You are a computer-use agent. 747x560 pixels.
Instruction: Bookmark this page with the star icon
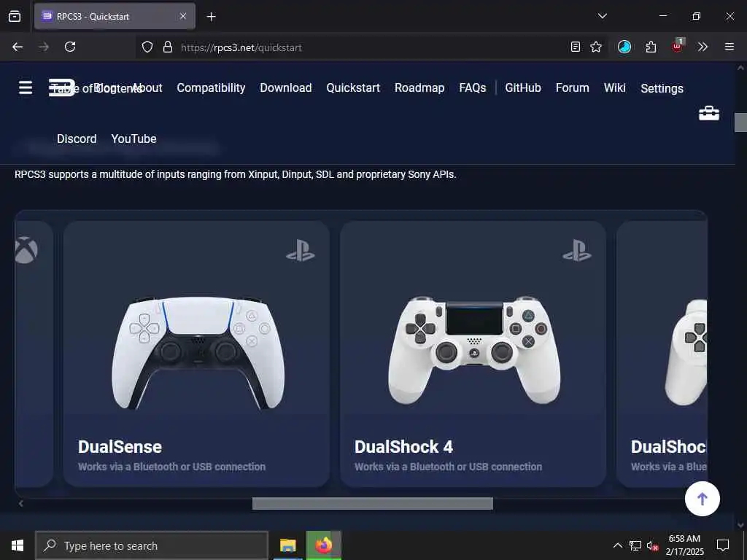(596, 47)
